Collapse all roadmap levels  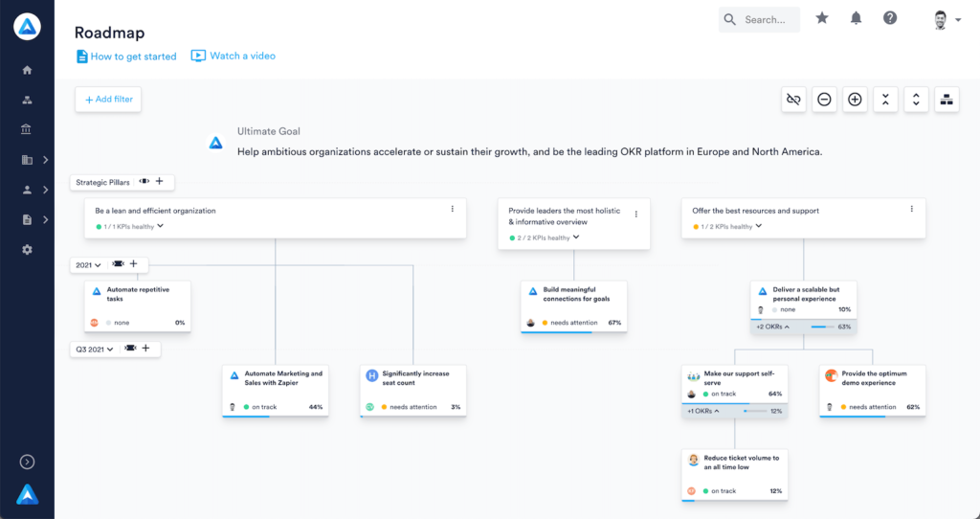885,100
